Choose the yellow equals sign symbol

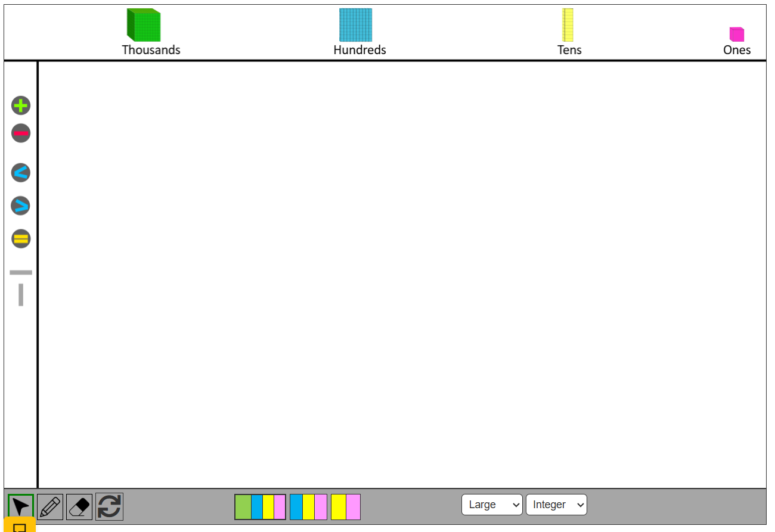pos(21,239)
